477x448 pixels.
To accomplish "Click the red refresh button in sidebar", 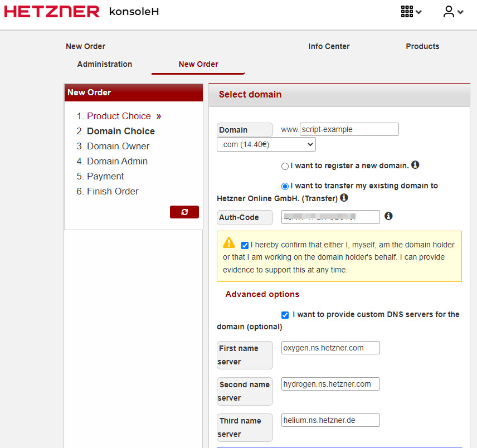I will pyautogui.click(x=184, y=212).
